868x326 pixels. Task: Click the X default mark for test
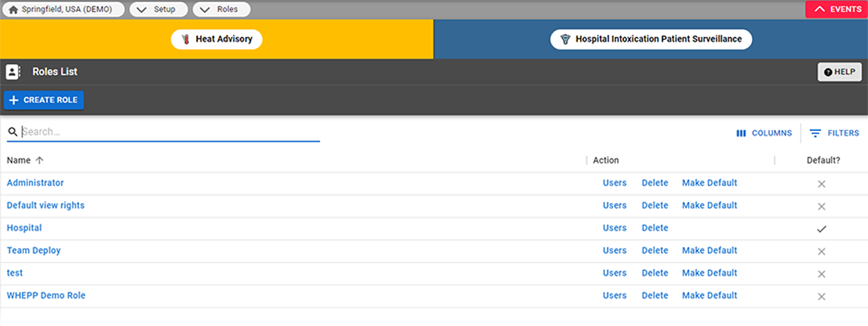(821, 274)
